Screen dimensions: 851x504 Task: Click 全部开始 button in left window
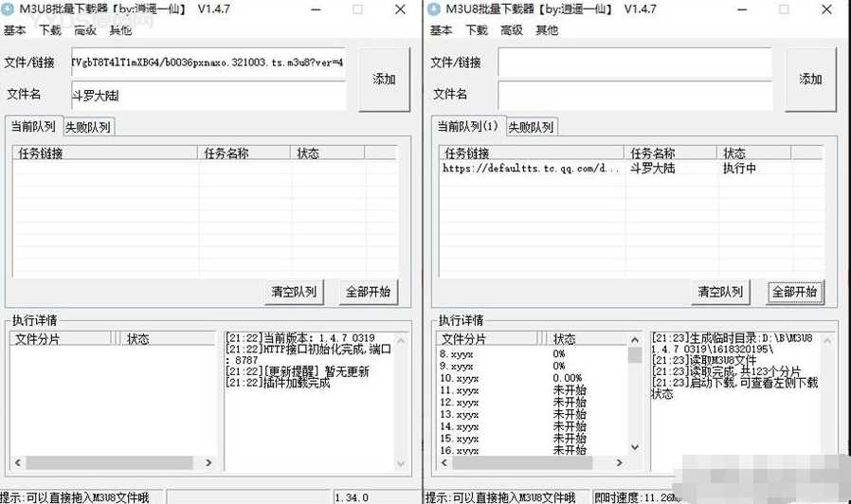click(369, 292)
